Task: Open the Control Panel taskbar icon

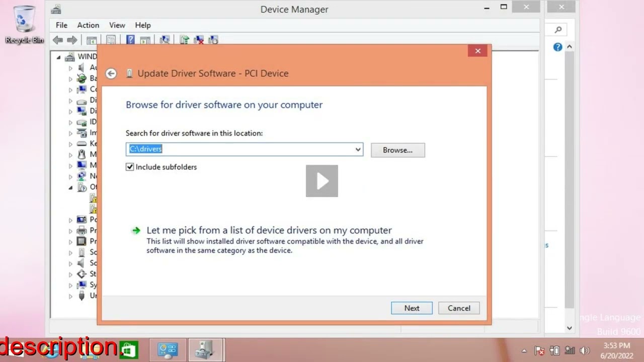Action: click(168, 350)
